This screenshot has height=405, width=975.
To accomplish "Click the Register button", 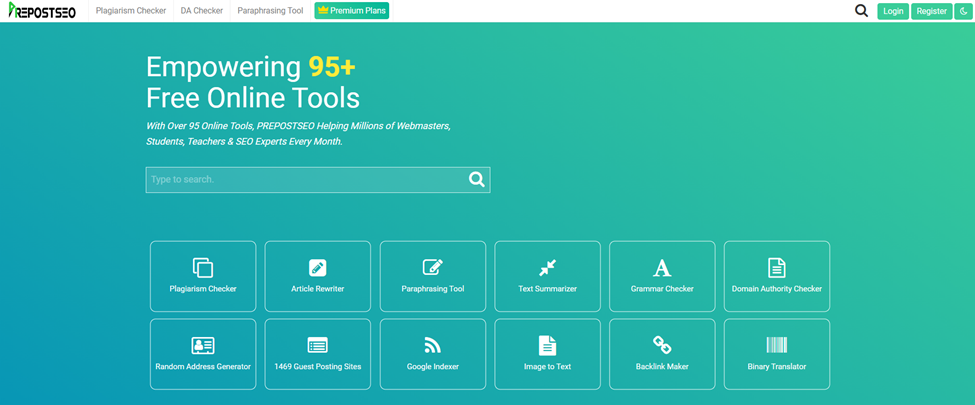I will 931,11.
